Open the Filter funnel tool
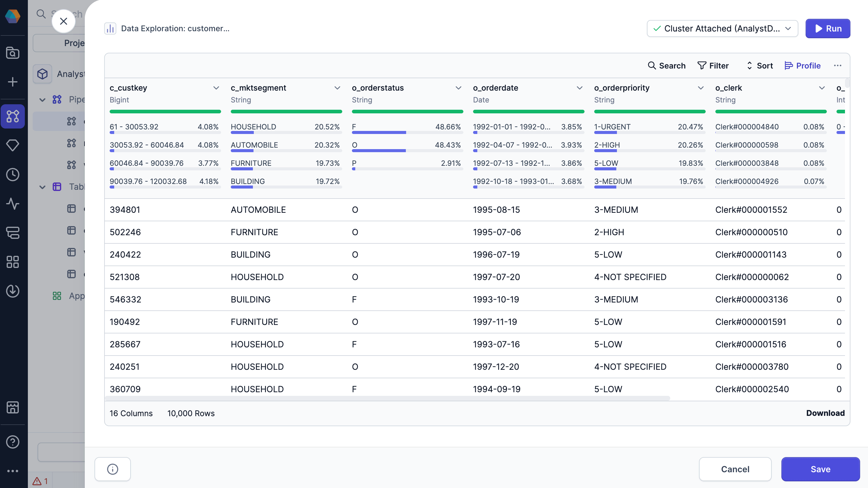Screen dimensions: 868x488 tap(701, 65)
